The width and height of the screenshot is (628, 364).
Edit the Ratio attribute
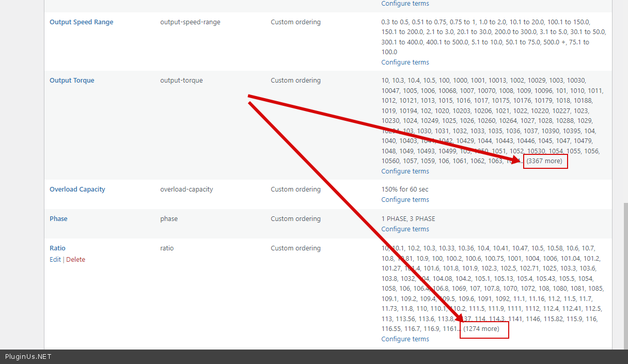click(x=55, y=260)
